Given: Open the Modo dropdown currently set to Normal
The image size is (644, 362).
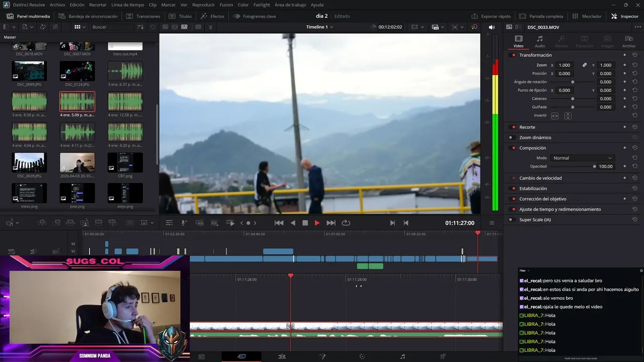Looking at the screenshot, I should coord(582,158).
